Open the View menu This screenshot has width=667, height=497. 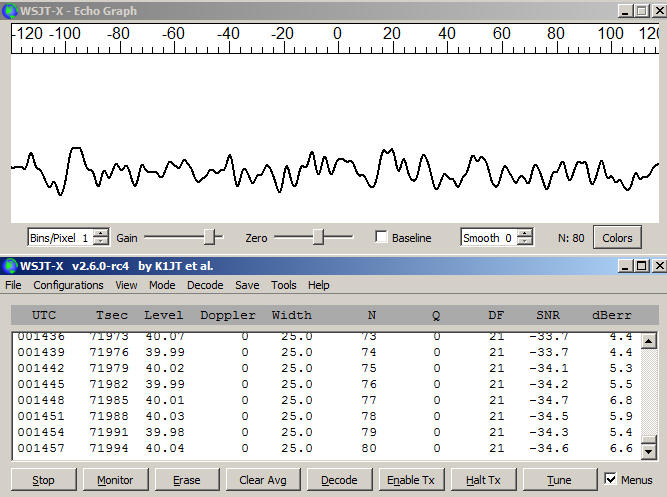(x=126, y=285)
